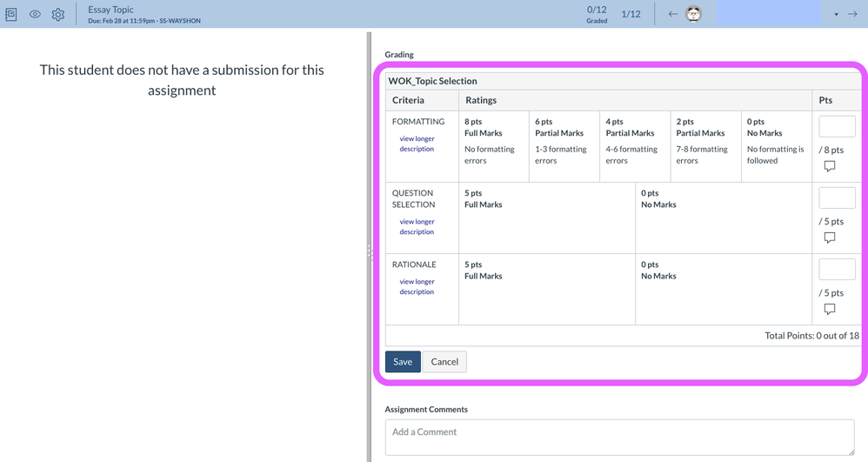The height and width of the screenshot is (462, 868).
Task: Cancel the rubric assessment
Action: (444, 362)
